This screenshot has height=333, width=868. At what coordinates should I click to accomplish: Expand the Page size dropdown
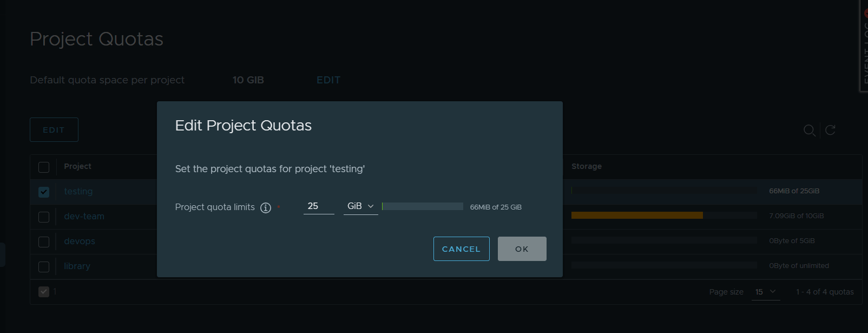coord(765,292)
